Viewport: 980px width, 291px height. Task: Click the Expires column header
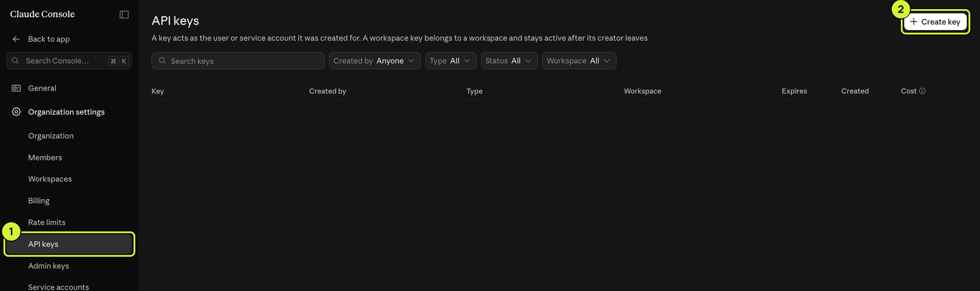tap(794, 91)
